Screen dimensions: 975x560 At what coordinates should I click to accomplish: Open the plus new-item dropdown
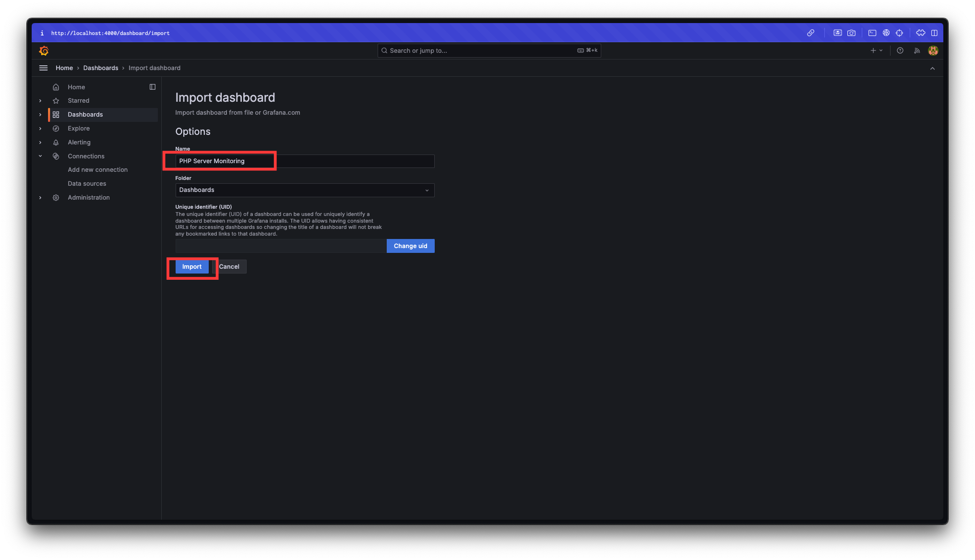coord(876,50)
